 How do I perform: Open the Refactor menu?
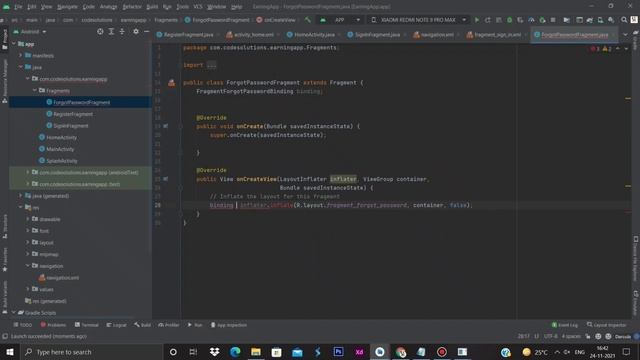[x=132, y=7]
